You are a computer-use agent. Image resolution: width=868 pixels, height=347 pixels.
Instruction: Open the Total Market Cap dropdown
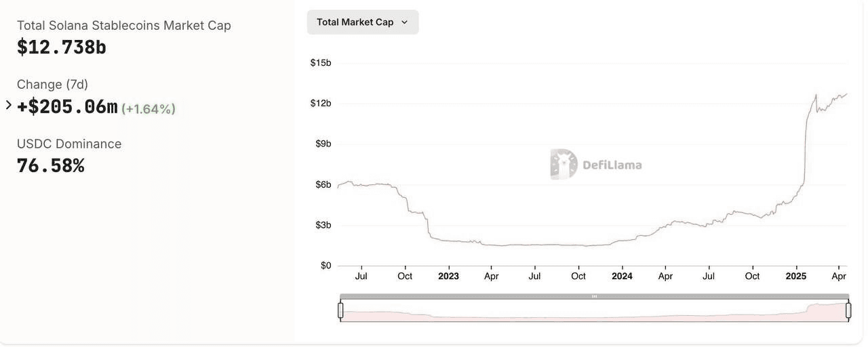[x=362, y=22]
